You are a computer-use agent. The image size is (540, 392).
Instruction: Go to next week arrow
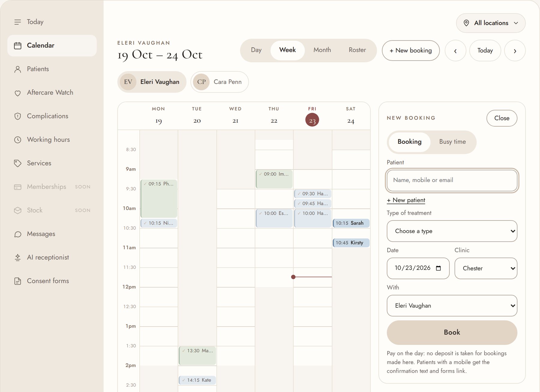(515, 51)
